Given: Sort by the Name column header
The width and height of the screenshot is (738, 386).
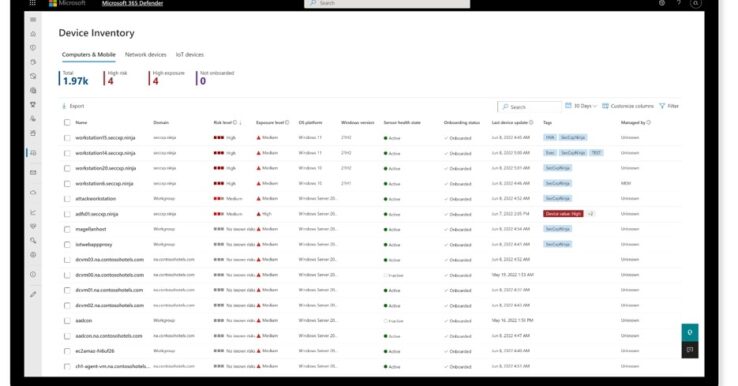Looking at the screenshot, I should pyautogui.click(x=81, y=122).
